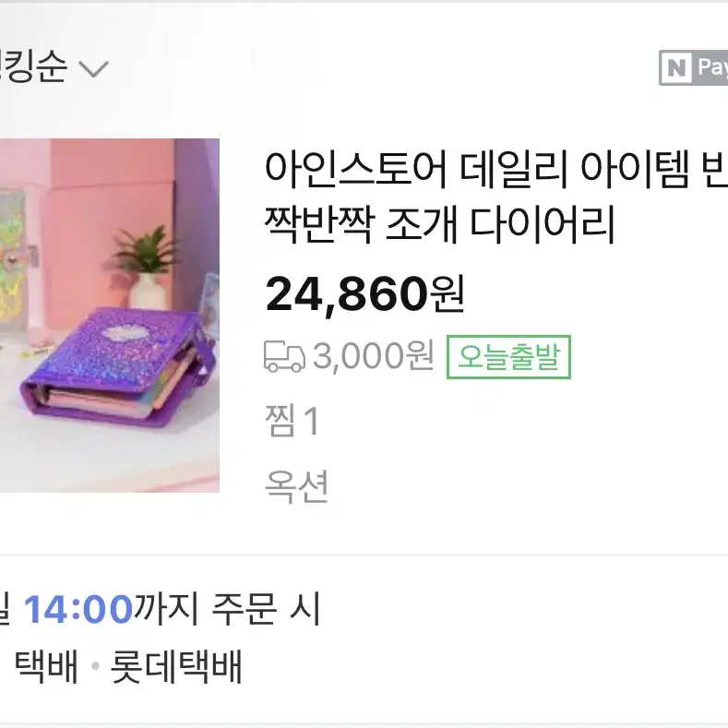Select the 택배 delivery method label
The image size is (728, 728).
click(x=46, y=666)
